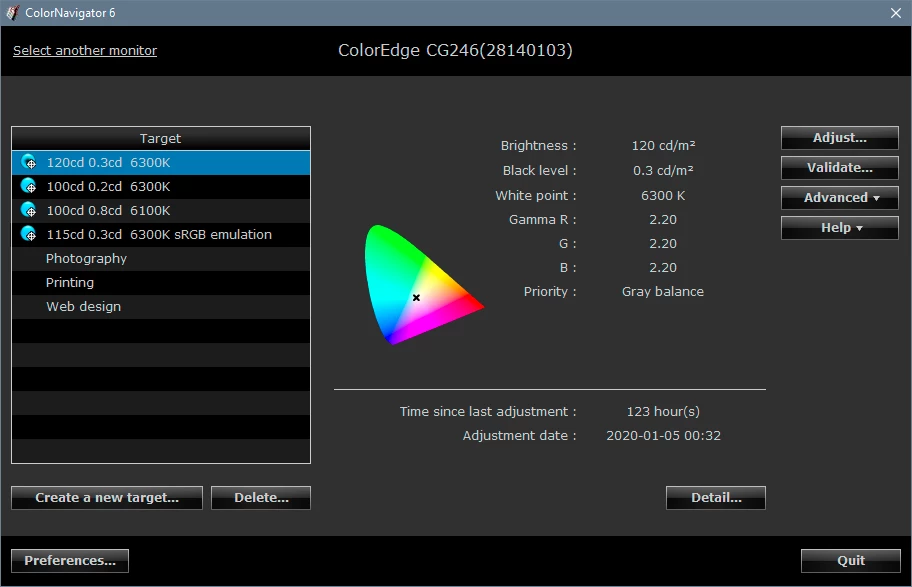Click the Target column header
Viewport: 912px width, 587px height.
161,138
